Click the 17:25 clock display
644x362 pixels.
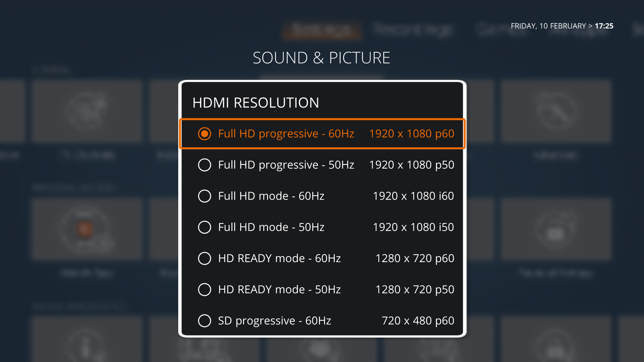[x=604, y=26]
